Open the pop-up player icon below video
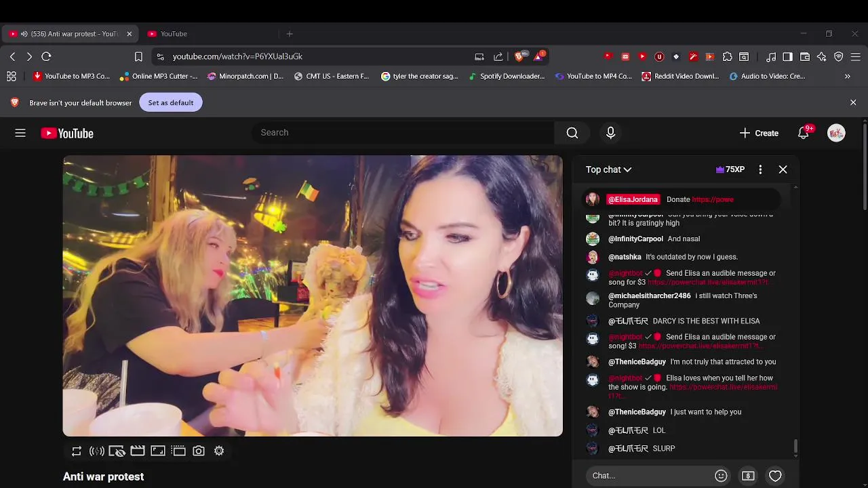The image size is (868, 488). (178, 451)
